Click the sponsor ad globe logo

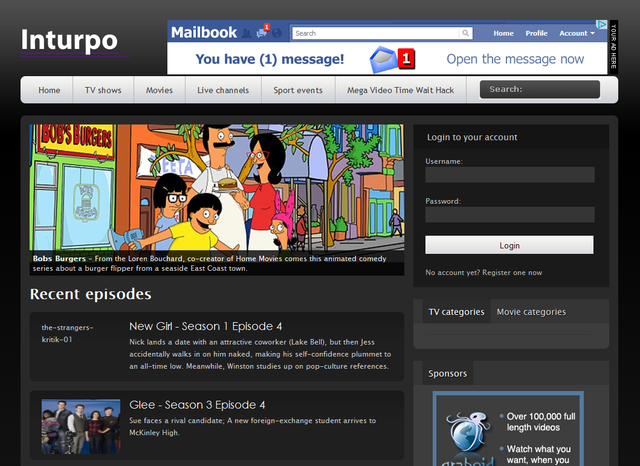(x=467, y=432)
